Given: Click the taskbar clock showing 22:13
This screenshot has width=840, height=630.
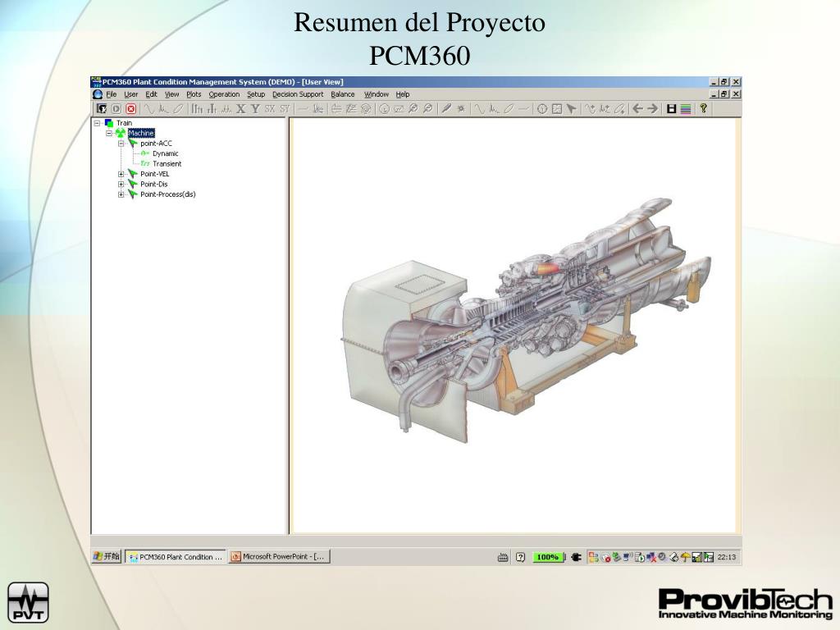Looking at the screenshot, I should [727, 557].
